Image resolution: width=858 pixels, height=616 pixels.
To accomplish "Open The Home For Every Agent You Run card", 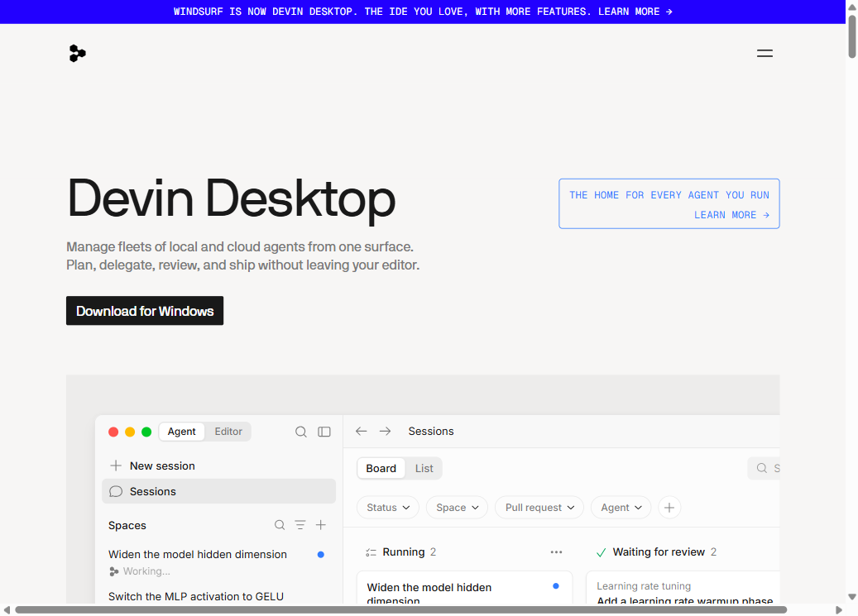I will coord(669,203).
